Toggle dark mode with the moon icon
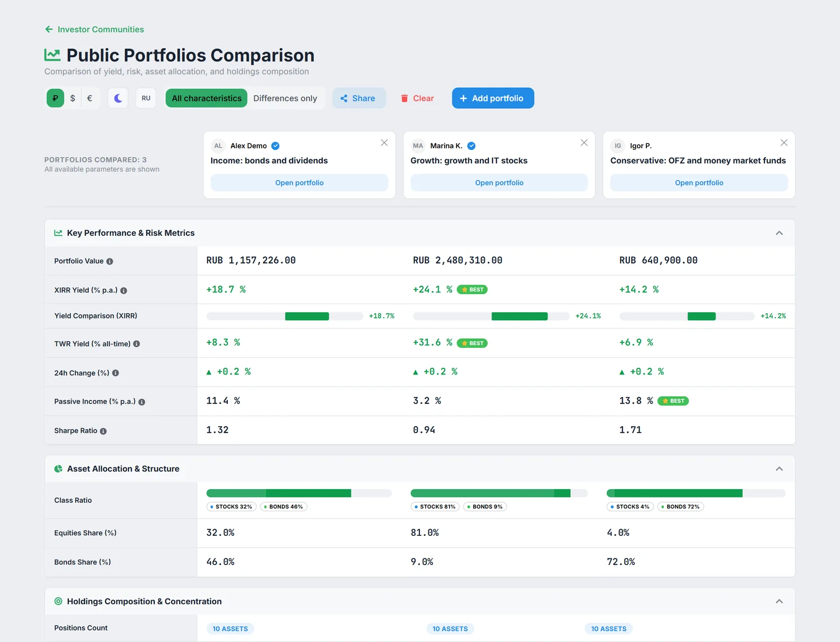The width and height of the screenshot is (840, 642). 118,98
